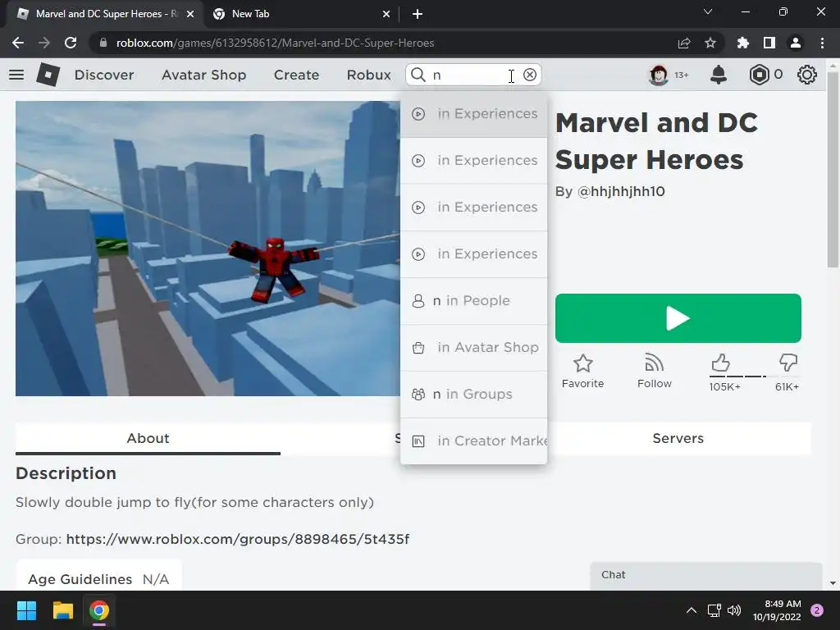The height and width of the screenshot is (630, 840).
Task: Open the Robux page link
Action: 368,75
